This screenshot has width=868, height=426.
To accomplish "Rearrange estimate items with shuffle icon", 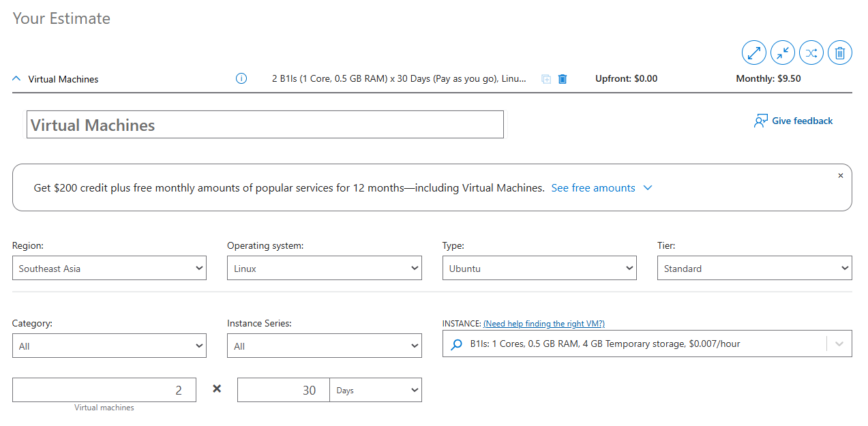I will click(811, 52).
